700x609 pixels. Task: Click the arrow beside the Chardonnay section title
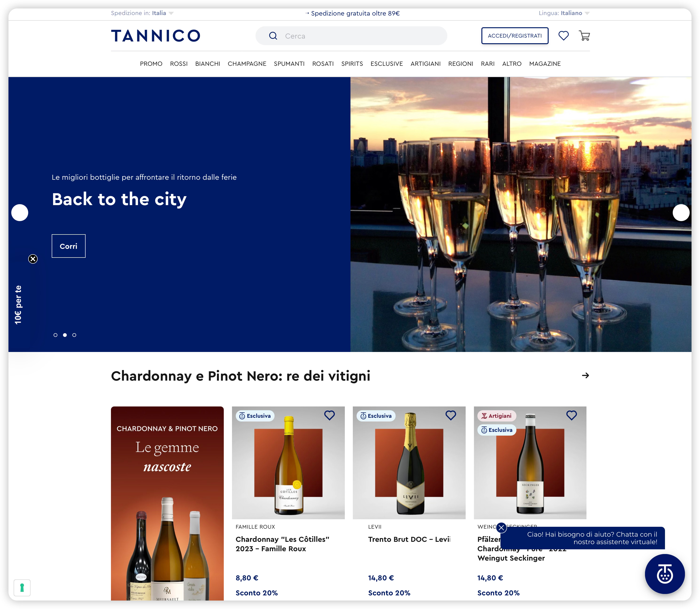click(x=585, y=375)
